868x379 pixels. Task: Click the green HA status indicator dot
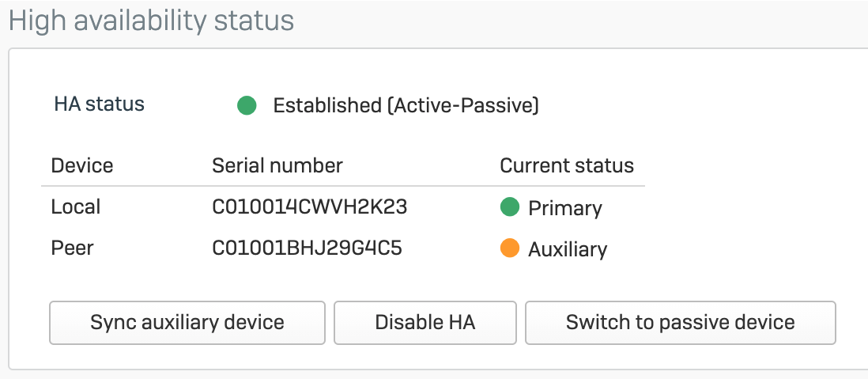pos(247,105)
